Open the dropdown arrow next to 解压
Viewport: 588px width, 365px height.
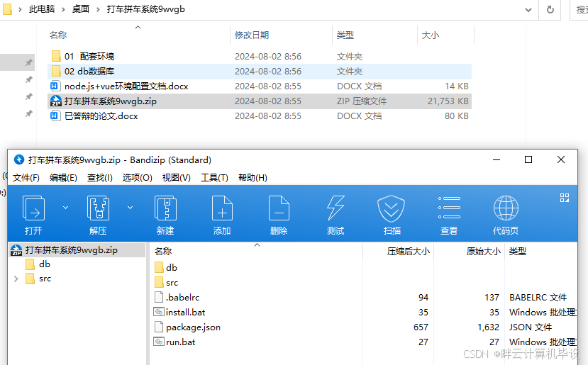[130, 207]
